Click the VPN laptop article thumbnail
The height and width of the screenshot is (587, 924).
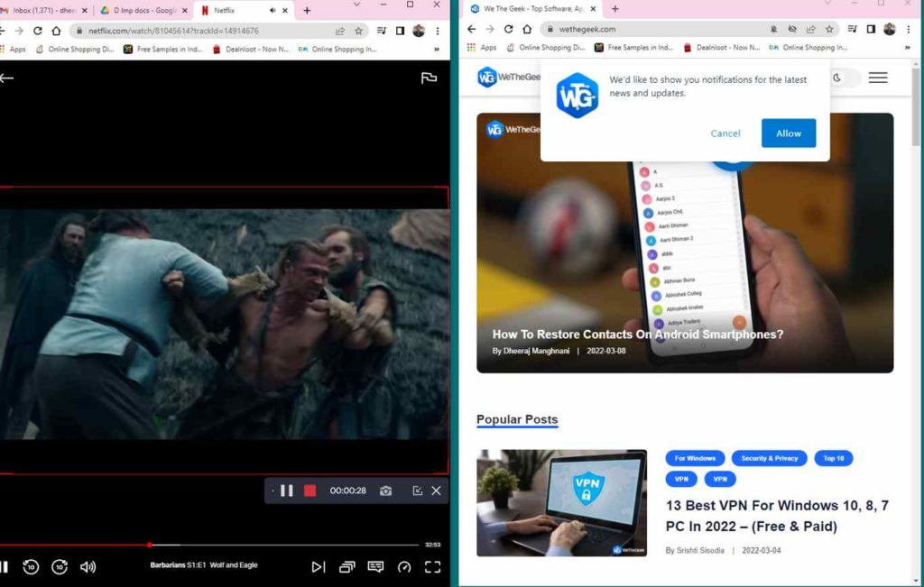(x=561, y=503)
